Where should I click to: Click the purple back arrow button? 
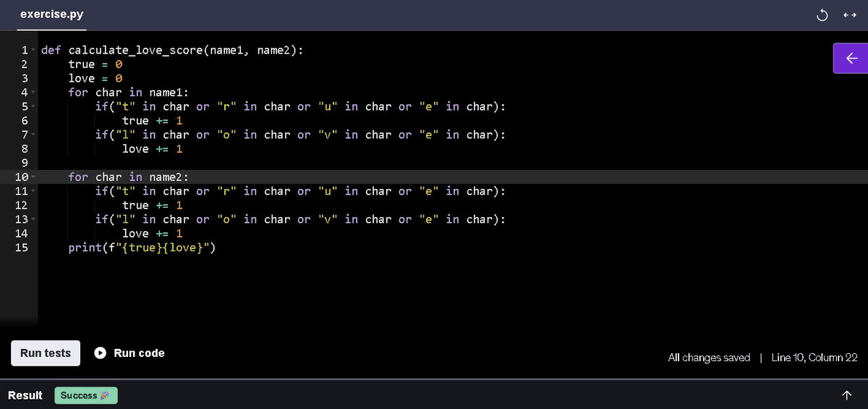point(851,58)
